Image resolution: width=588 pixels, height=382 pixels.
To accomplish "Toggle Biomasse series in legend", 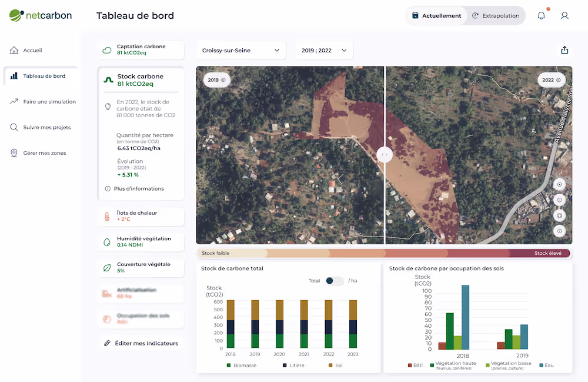I will coord(242,365).
